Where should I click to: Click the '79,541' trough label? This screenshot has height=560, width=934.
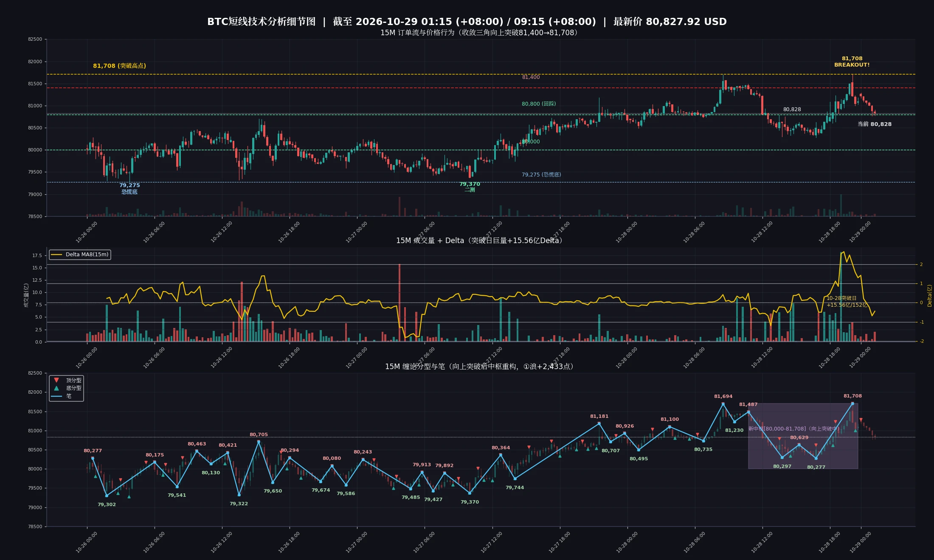pyautogui.click(x=177, y=495)
